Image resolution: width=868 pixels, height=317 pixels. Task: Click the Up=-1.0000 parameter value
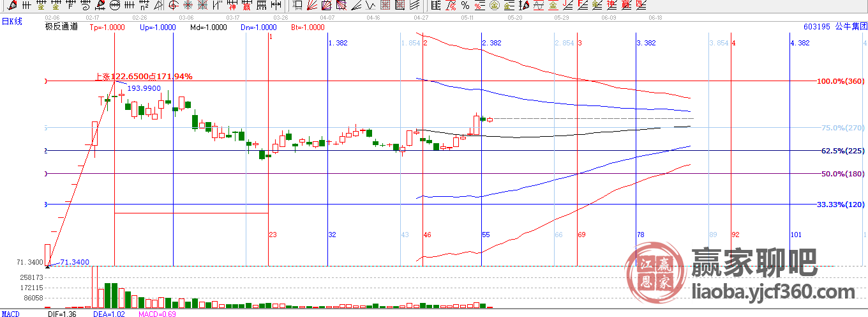(157, 27)
